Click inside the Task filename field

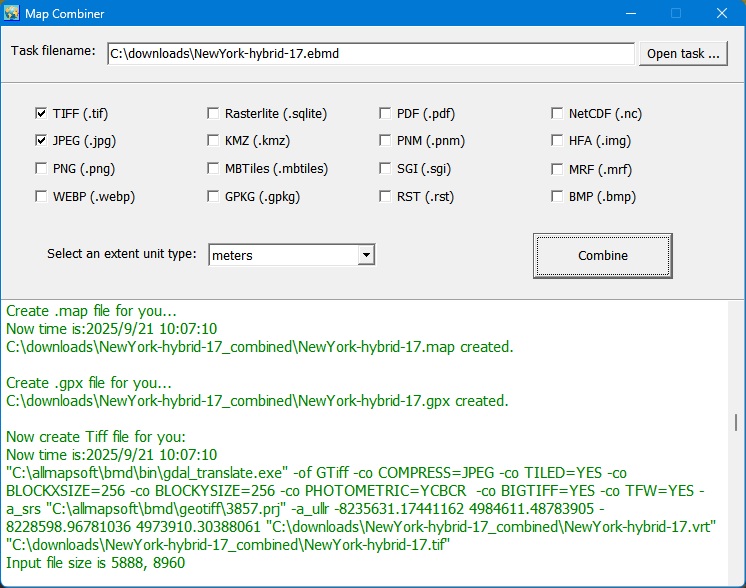point(370,54)
